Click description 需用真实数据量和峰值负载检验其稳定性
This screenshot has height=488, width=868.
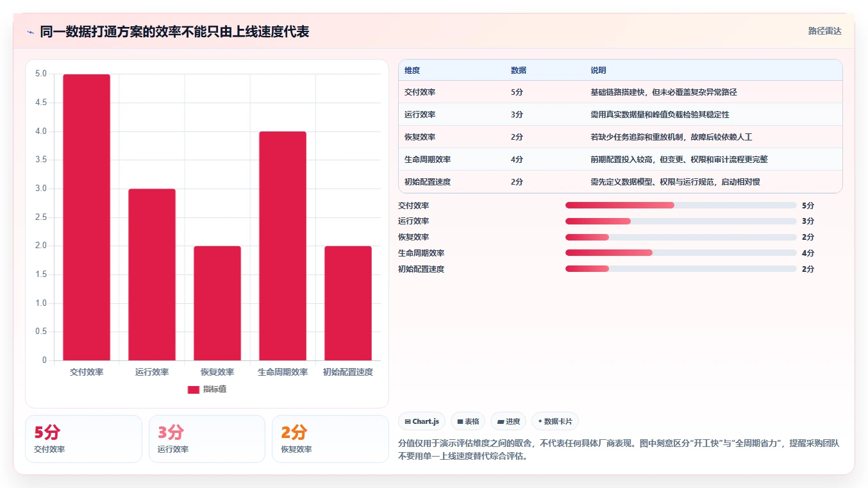click(x=660, y=115)
